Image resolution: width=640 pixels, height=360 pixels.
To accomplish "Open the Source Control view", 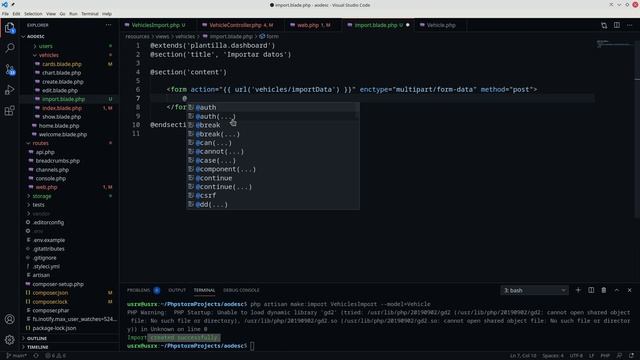I will 9,70.
